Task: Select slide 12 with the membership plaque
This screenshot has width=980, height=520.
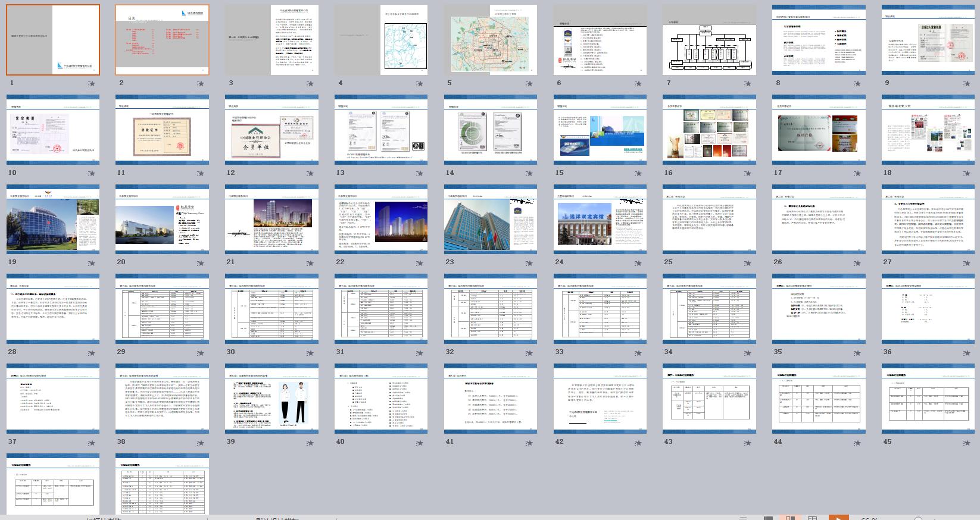Action: 271,130
